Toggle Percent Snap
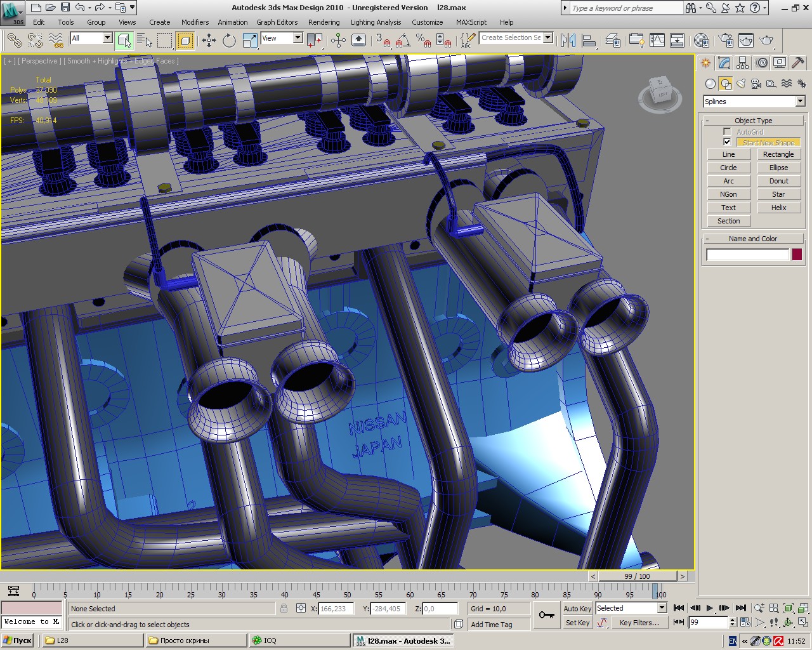The width and height of the screenshot is (812, 650). (x=423, y=41)
